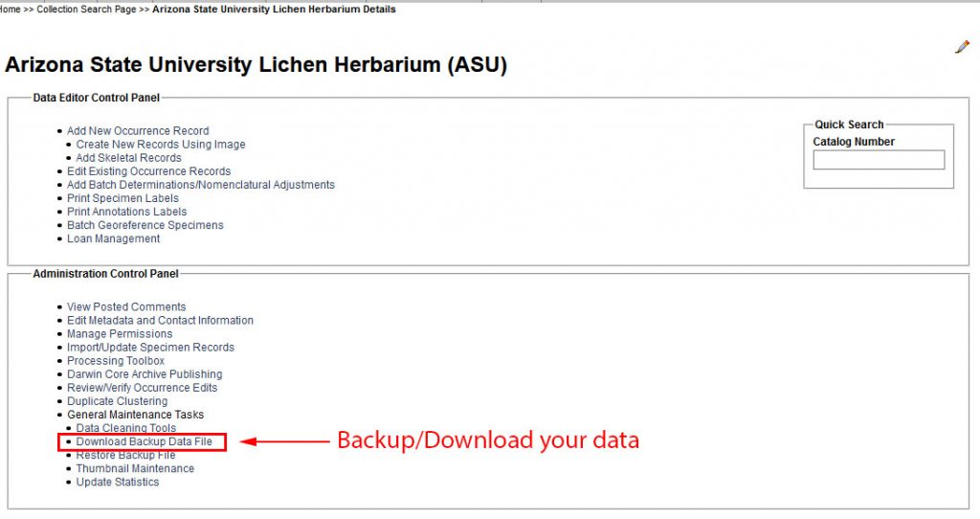The image size is (980, 519).
Task: Open Manage Permissions link
Action: pos(120,334)
